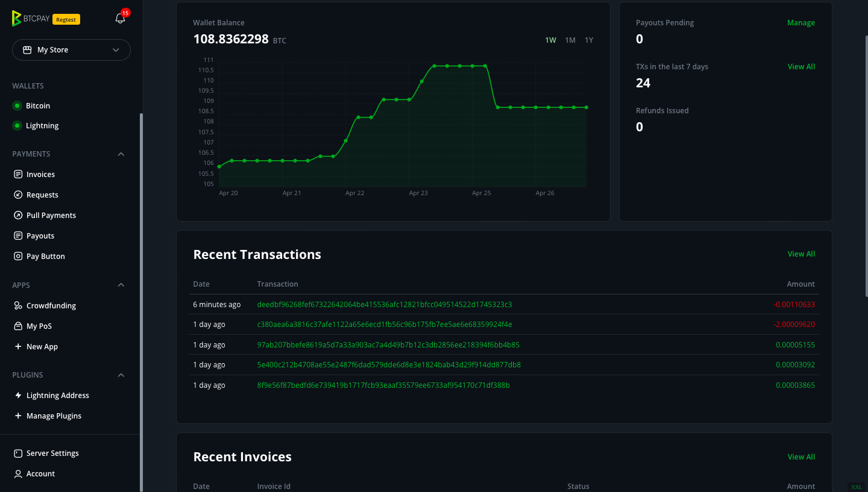Open the Lightning Address plugin icon
The width and height of the screenshot is (868, 492).
coord(18,395)
